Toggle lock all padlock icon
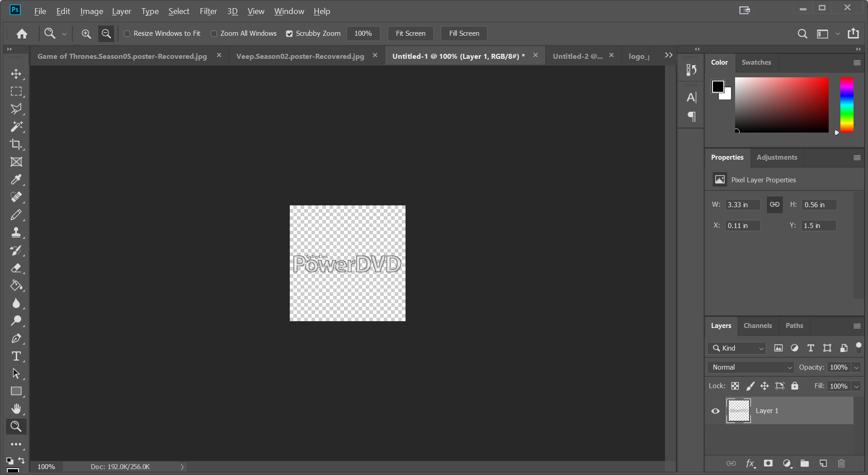The width and height of the screenshot is (868, 475). pos(795,386)
